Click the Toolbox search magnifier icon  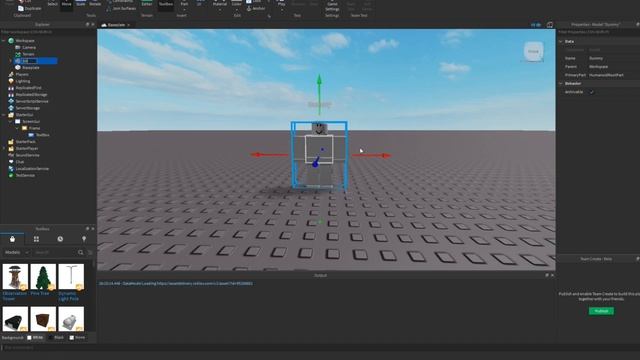(80, 253)
